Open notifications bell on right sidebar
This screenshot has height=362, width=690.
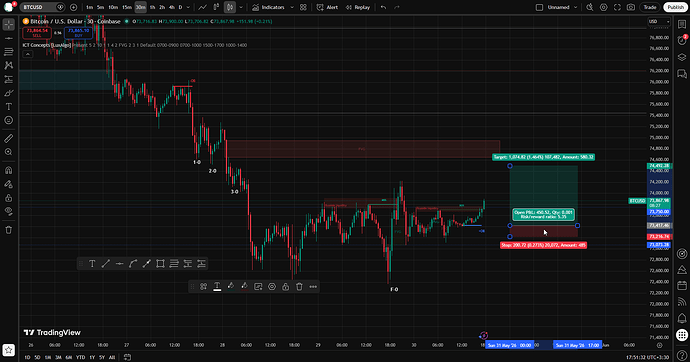[682, 318]
